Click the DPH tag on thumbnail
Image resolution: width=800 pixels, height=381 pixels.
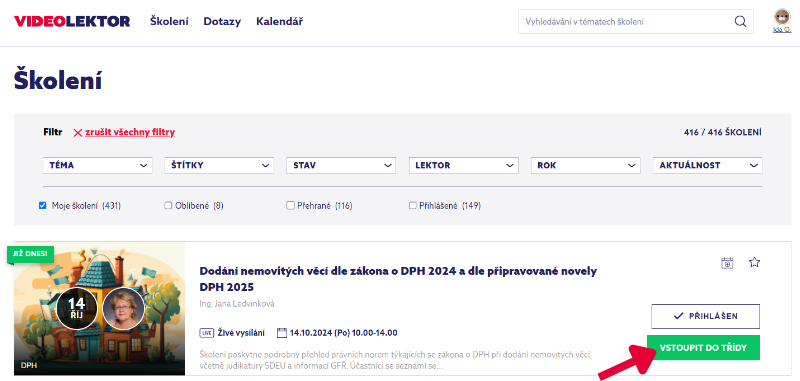click(x=28, y=365)
